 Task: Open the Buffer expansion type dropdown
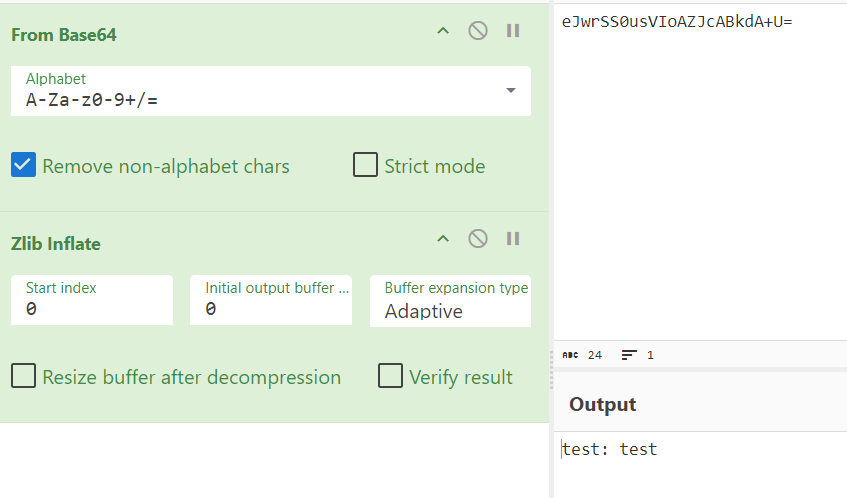pos(451,301)
